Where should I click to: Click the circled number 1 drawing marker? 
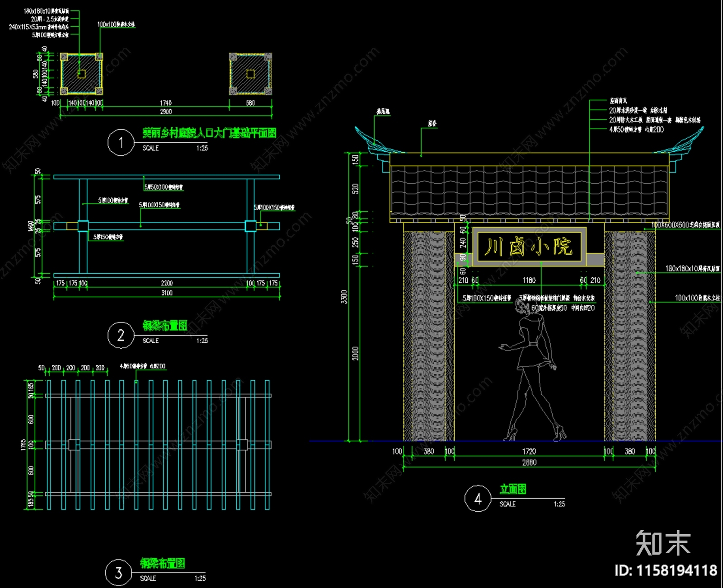coord(121,142)
